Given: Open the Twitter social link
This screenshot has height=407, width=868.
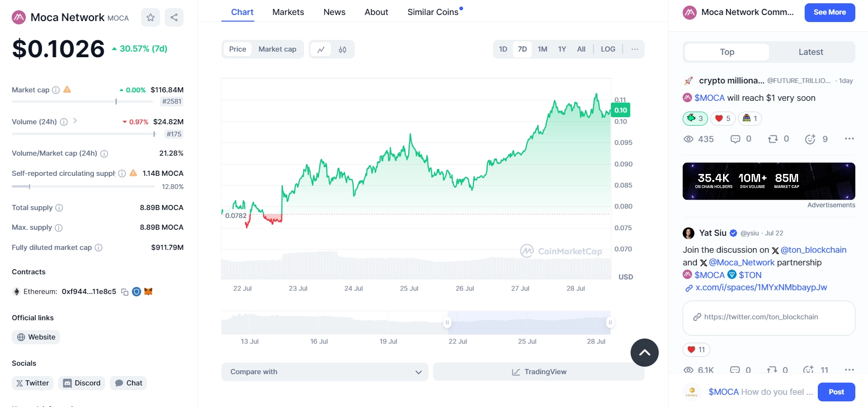Looking at the screenshot, I should tap(32, 383).
